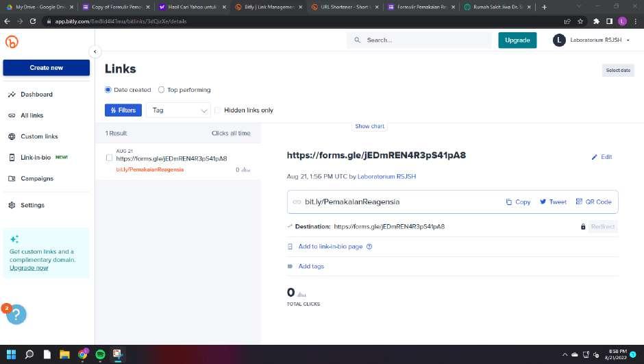The height and width of the screenshot is (364, 644).
Task: Click the Edit pencil button
Action: (602, 157)
